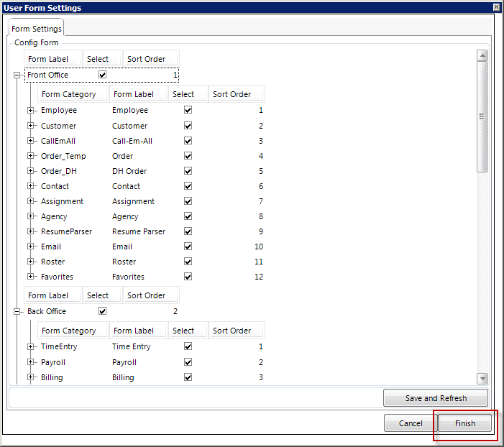Toggle the Roster form checkbox
This screenshot has height=447, width=504.
click(188, 262)
